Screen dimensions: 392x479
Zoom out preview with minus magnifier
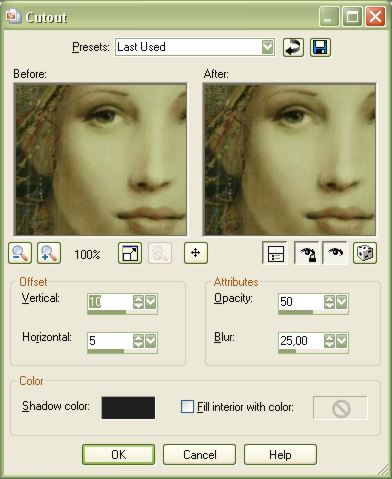[20, 253]
